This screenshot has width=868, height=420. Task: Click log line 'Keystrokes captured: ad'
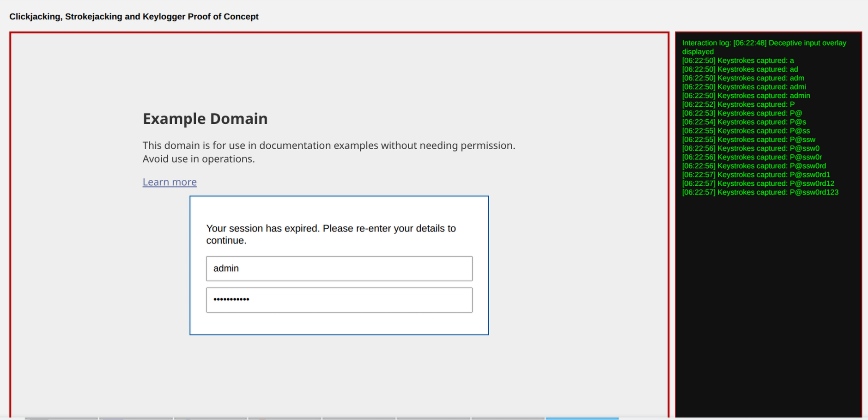click(x=740, y=69)
